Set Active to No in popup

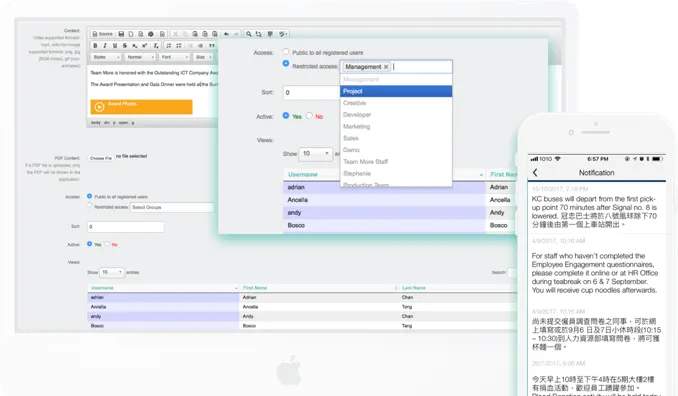[309, 115]
